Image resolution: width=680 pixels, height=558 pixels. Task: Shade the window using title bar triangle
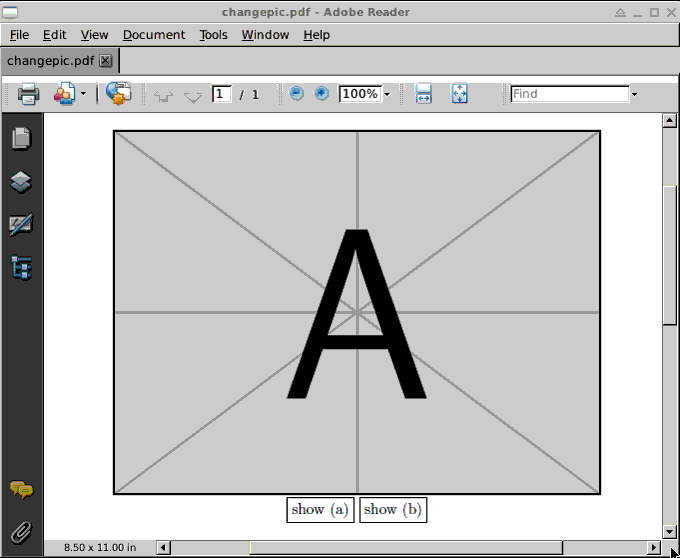pyautogui.click(x=620, y=12)
